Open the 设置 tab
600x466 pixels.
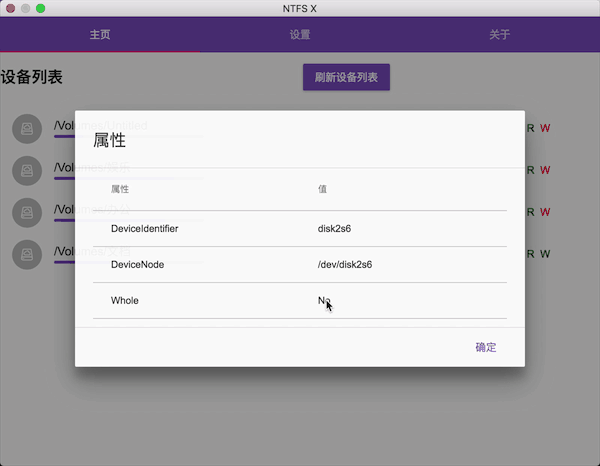(x=300, y=34)
